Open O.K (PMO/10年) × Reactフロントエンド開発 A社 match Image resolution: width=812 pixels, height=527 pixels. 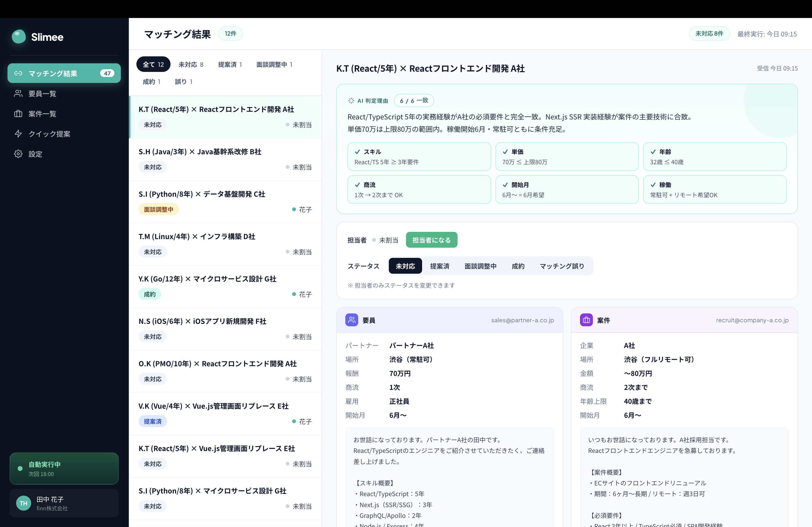226,372
